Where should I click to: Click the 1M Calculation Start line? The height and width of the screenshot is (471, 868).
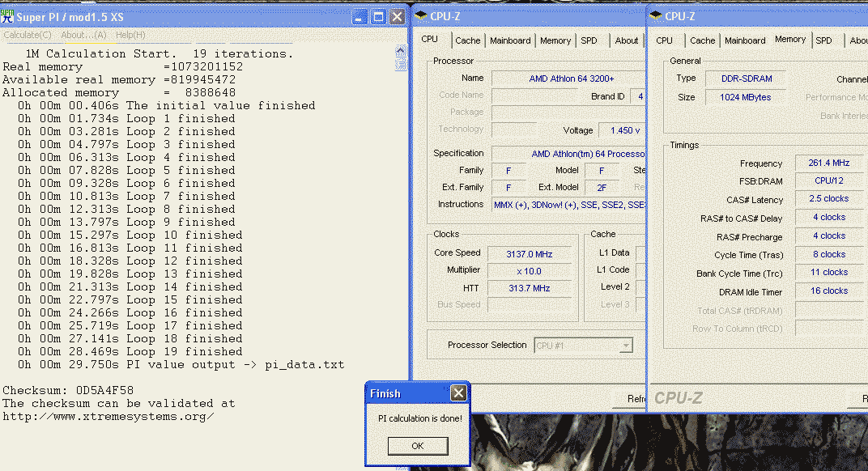160,53
